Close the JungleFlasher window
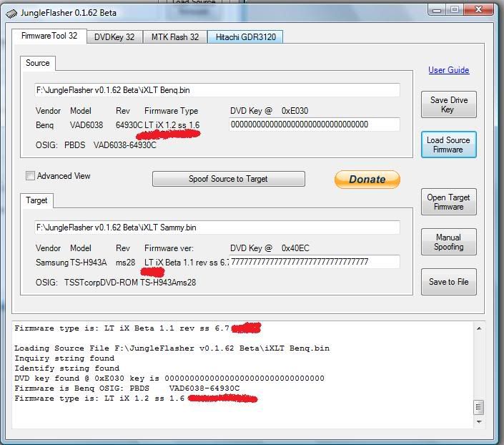504x445 pixels. pyautogui.click(x=478, y=10)
